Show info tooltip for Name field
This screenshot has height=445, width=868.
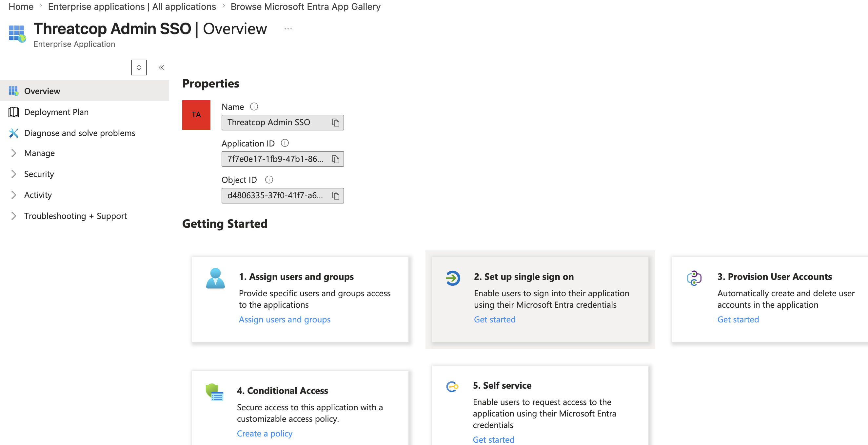(x=254, y=107)
